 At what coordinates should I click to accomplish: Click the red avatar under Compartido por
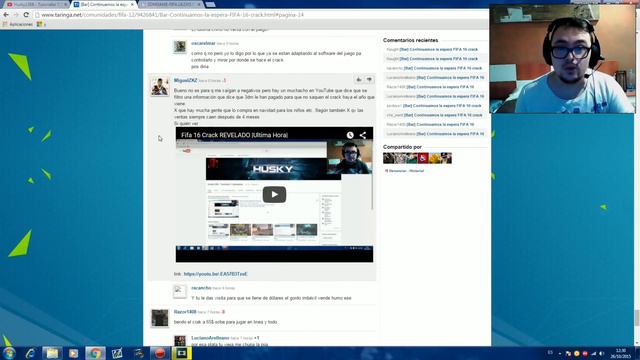point(423,158)
